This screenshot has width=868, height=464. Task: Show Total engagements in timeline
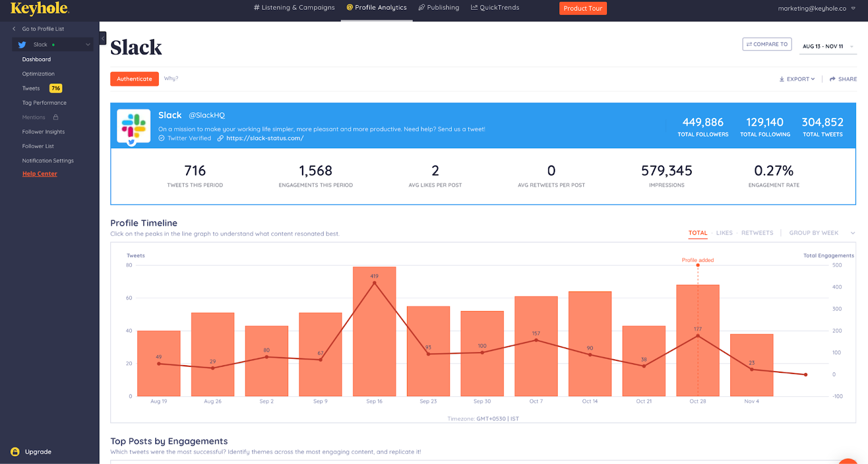point(698,233)
